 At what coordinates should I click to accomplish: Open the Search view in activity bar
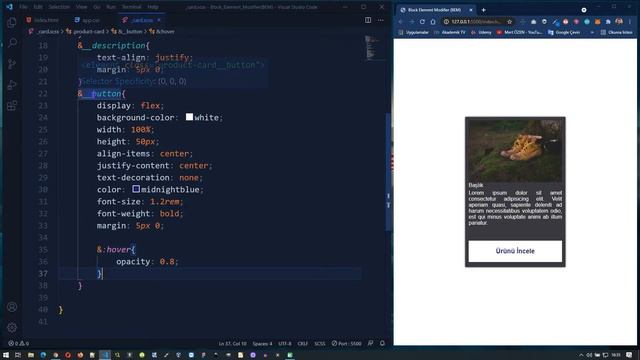pyautogui.click(x=12, y=43)
